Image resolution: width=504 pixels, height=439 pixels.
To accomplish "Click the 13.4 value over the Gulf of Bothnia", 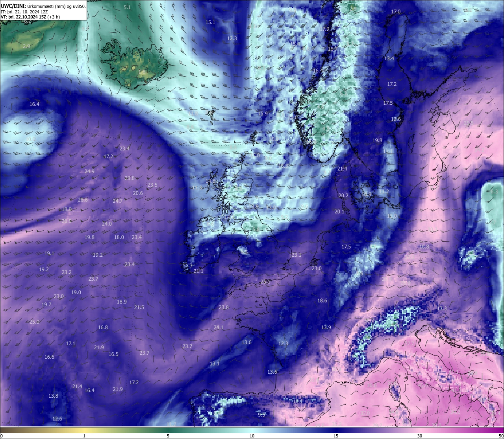I will tap(389, 58).
